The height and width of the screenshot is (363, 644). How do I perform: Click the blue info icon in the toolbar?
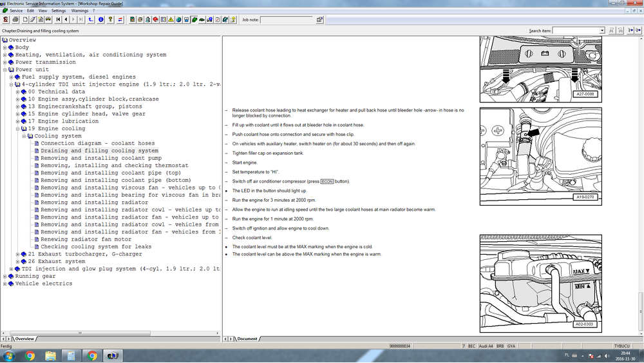click(x=101, y=20)
